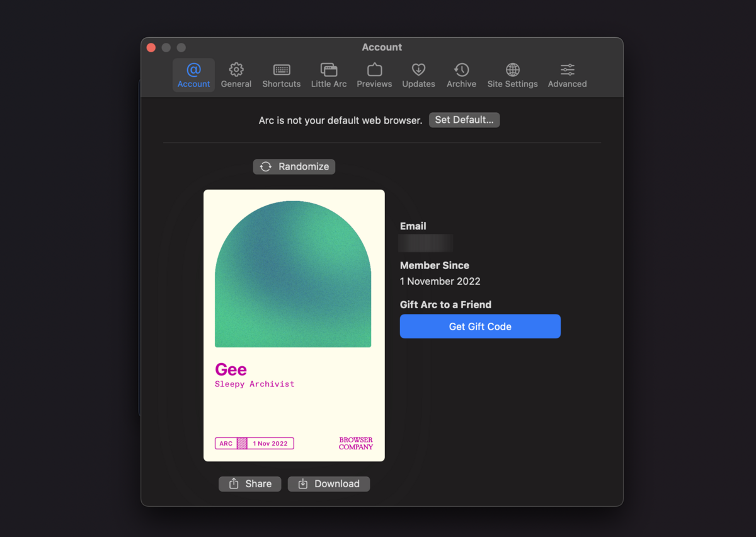756x537 pixels.
Task: Click the default web browser notice text
Action: 340,120
